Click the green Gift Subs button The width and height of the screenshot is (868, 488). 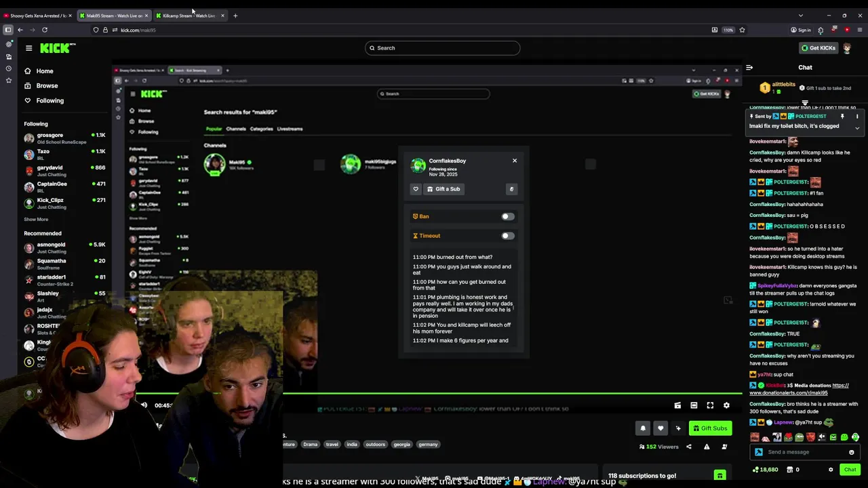coord(710,428)
